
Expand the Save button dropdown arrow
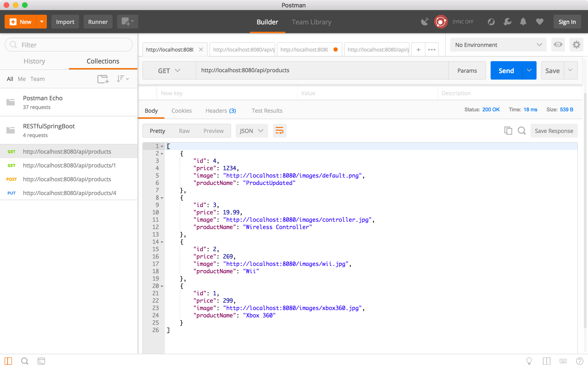pos(570,70)
